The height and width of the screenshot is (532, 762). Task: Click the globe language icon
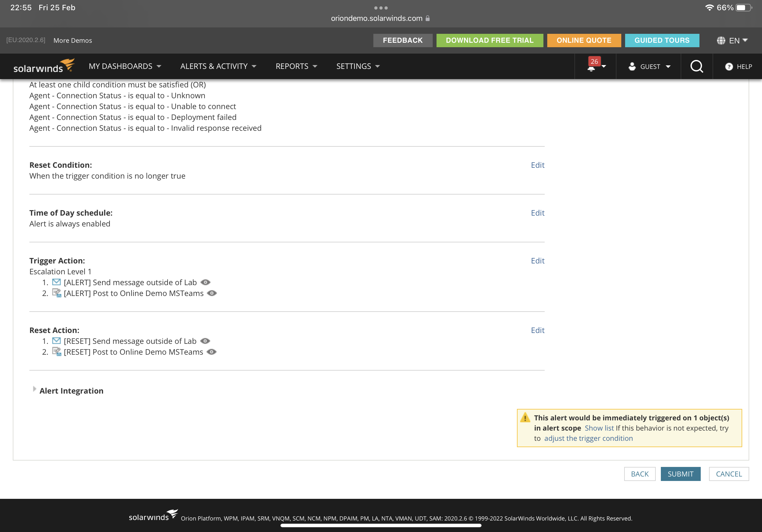tap(721, 41)
